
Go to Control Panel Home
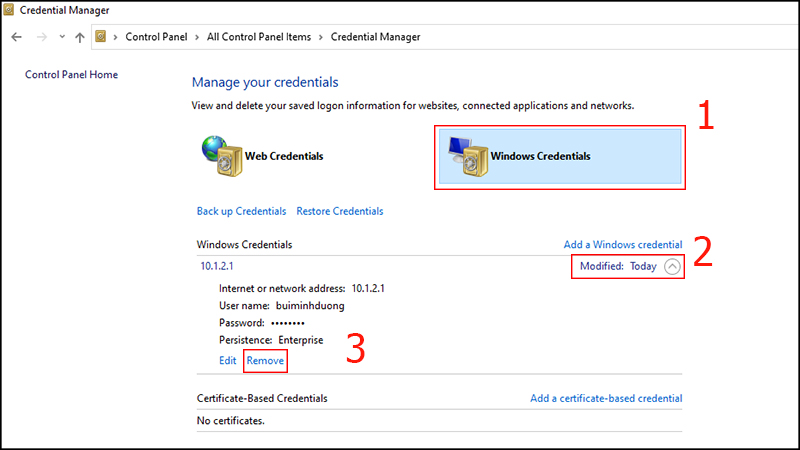pos(71,74)
